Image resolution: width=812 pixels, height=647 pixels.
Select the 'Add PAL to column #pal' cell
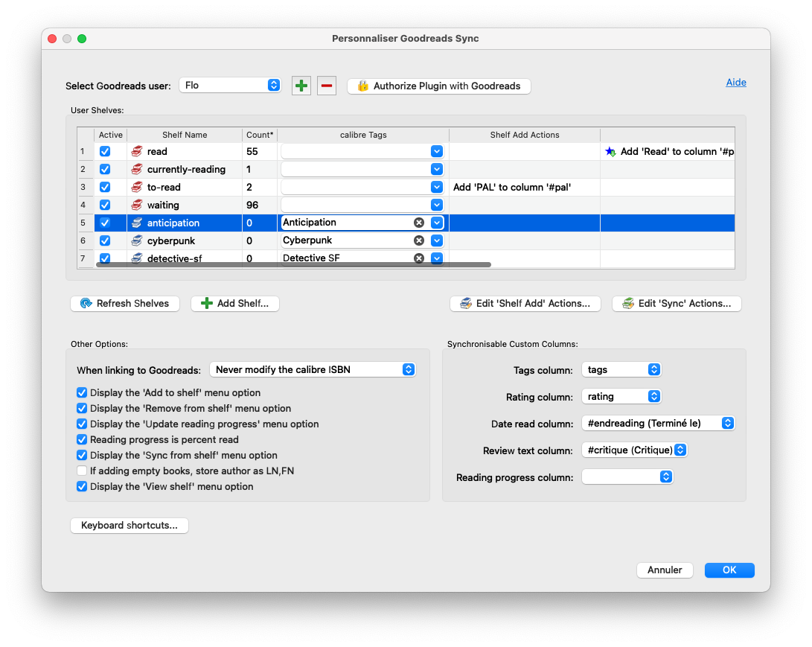(x=524, y=187)
